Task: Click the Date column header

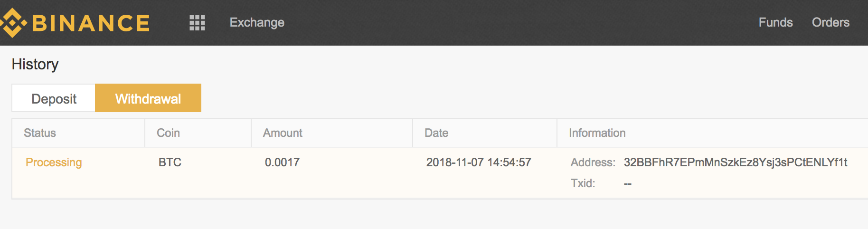Action: [x=436, y=133]
